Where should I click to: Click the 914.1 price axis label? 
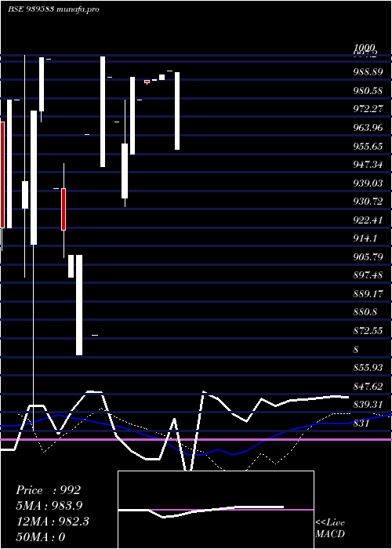[365, 238]
